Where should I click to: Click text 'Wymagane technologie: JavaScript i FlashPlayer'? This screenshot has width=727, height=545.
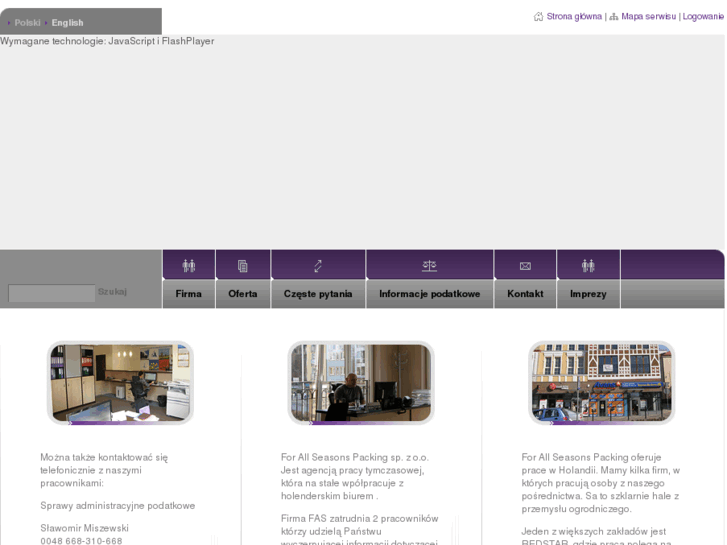pyautogui.click(x=107, y=41)
